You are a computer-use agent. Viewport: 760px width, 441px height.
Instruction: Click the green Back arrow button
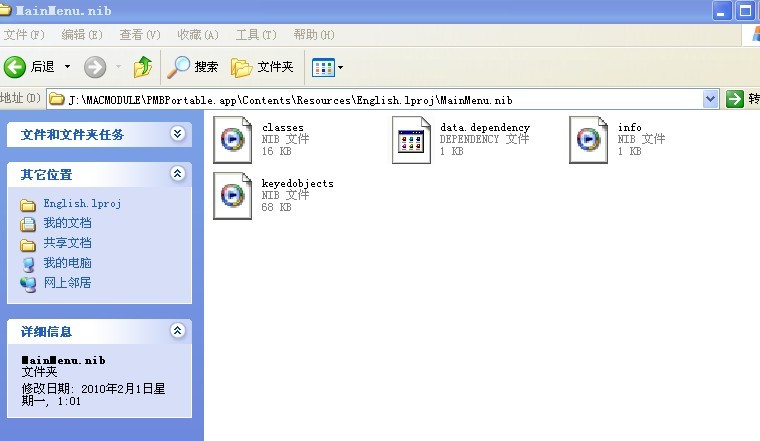tap(15, 67)
